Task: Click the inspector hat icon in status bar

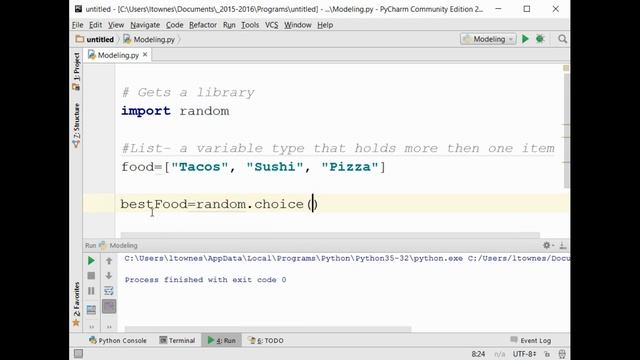Action: (x=562, y=354)
